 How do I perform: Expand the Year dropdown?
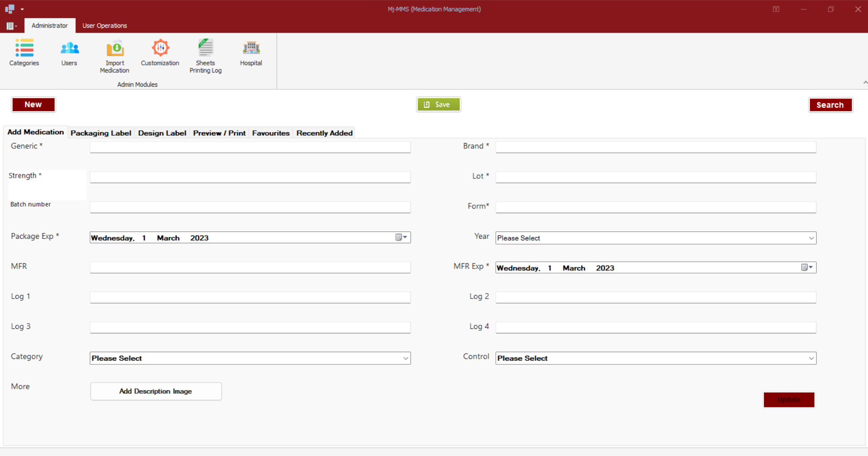[x=811, y=238]
